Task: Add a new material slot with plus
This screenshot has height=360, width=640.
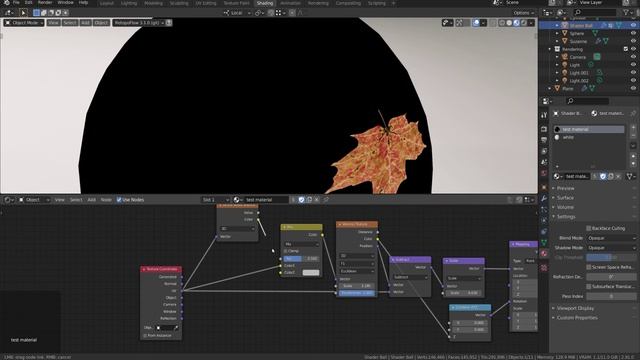Action: coord(633,128)
